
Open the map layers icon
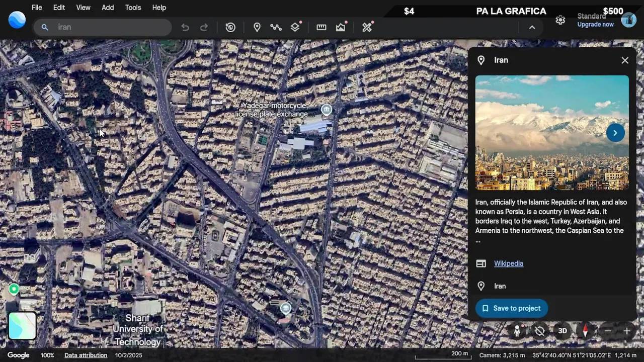295,27
